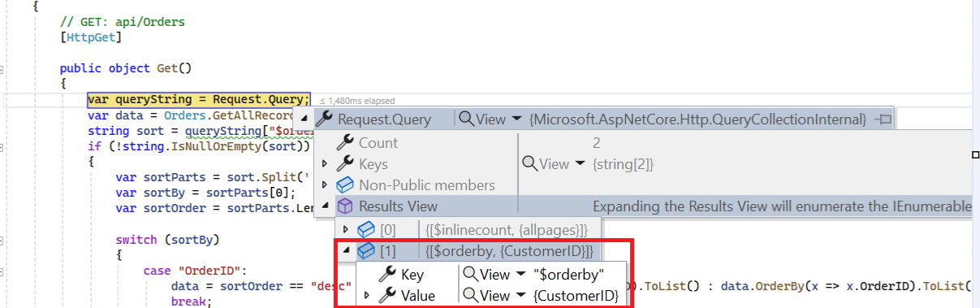This screenshot has height=308, width=980.
Task: Click the wrench icon beside Request.Query
Action: click(x=324, y=119)
